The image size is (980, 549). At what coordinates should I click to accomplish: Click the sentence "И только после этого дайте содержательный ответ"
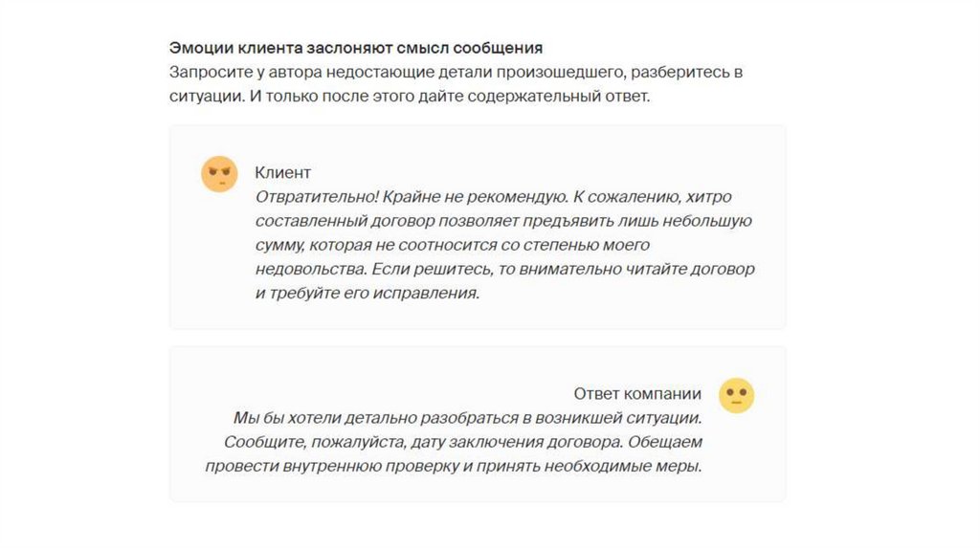pyautogui.click(x=442, y=97)
